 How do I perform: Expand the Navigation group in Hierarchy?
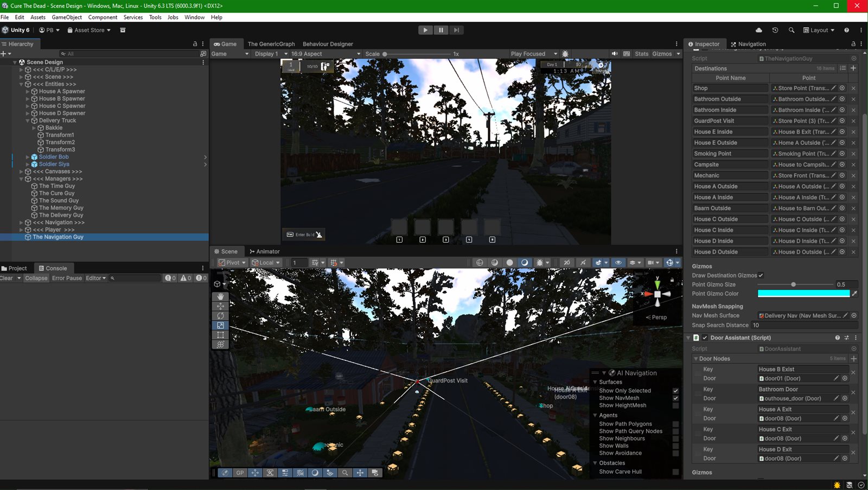pyautogui.click(x=21, y=222)
